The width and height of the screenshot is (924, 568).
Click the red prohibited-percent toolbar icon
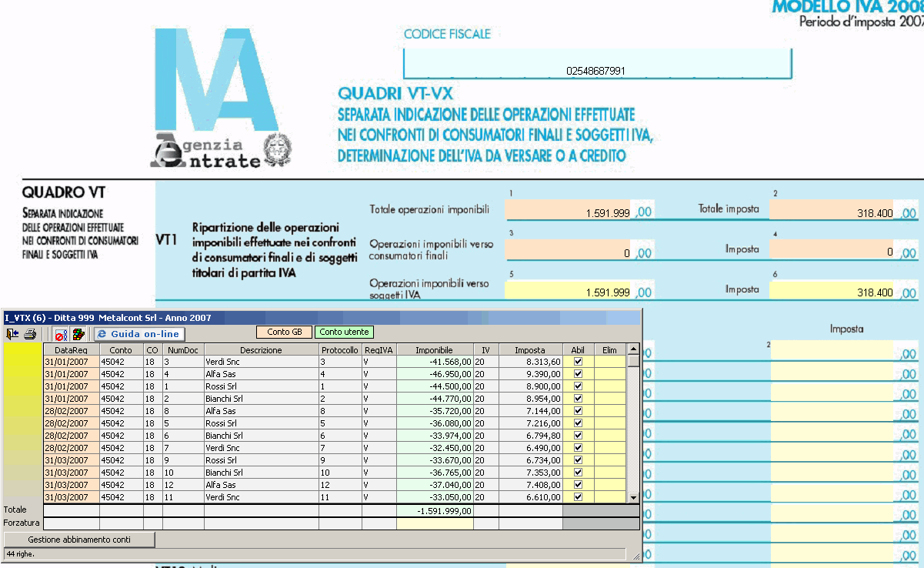tap(61, 334)
